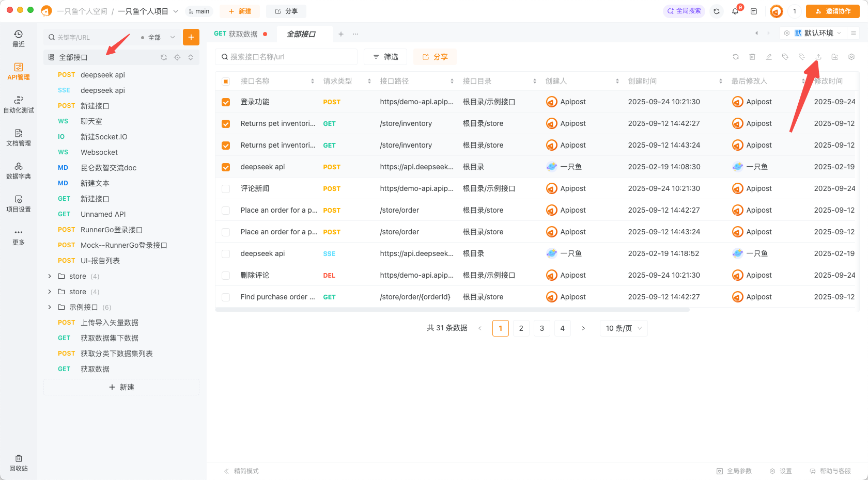
Task: Toggle the select-all checkbox in table header
Action: (226, 82)
